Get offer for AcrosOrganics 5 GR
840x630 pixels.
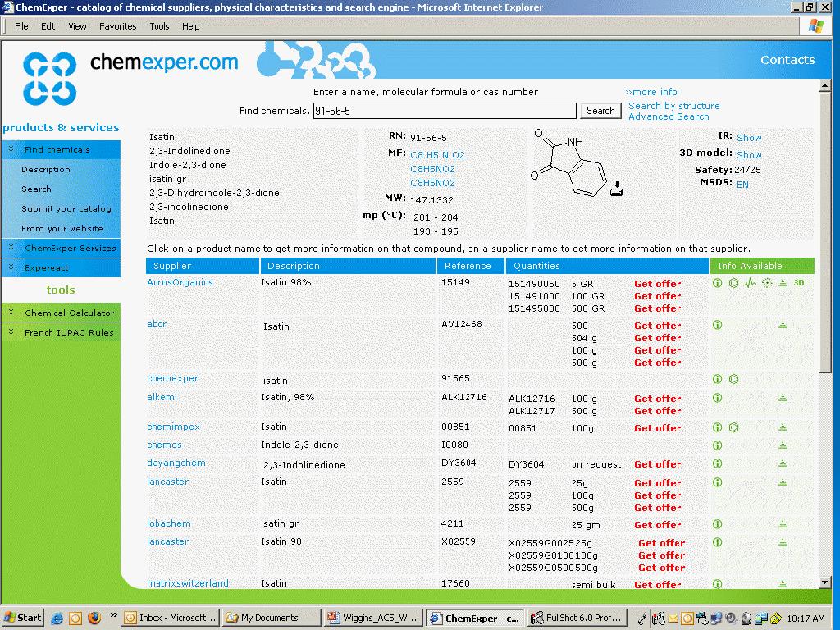tap(657, 284)
